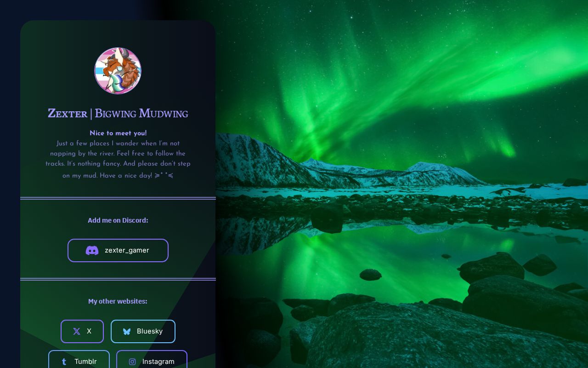The width and height of the screenshot is (588, 368).
Task: Open the Bluesky profile link
Action: tap(143, 331)
